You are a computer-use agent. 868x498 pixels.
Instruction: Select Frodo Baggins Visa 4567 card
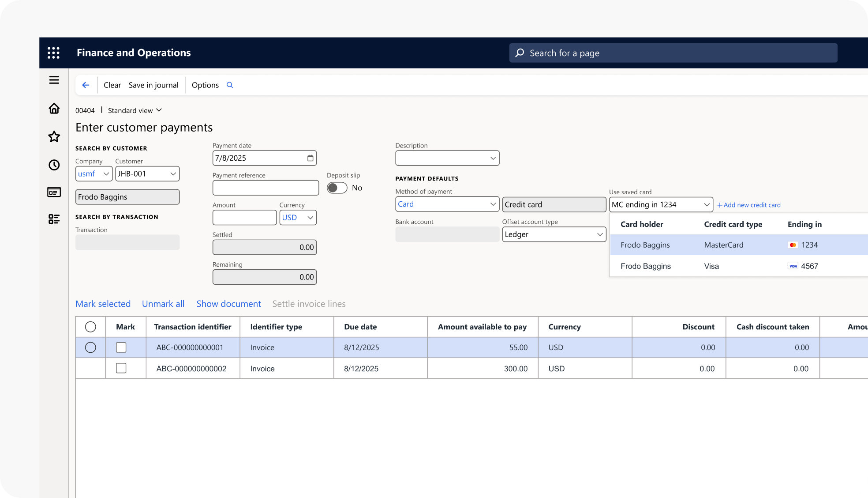click(x=739, y=266)
